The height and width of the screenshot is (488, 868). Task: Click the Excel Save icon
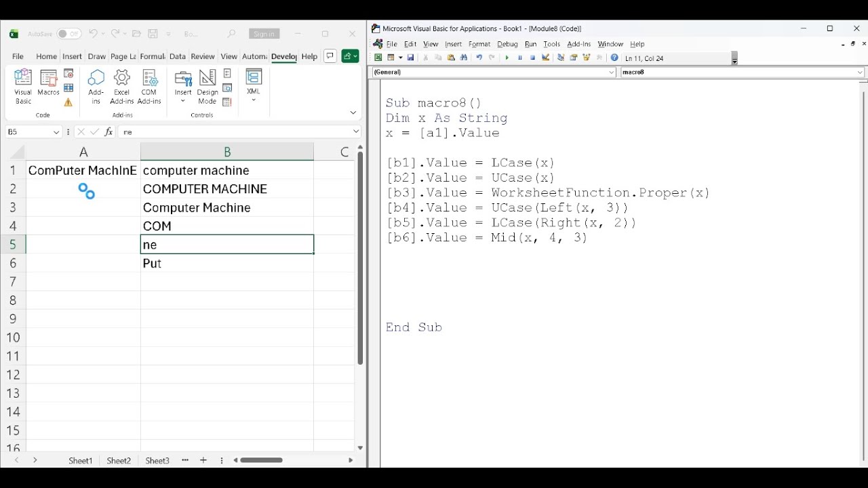click(x=153, y=34)
